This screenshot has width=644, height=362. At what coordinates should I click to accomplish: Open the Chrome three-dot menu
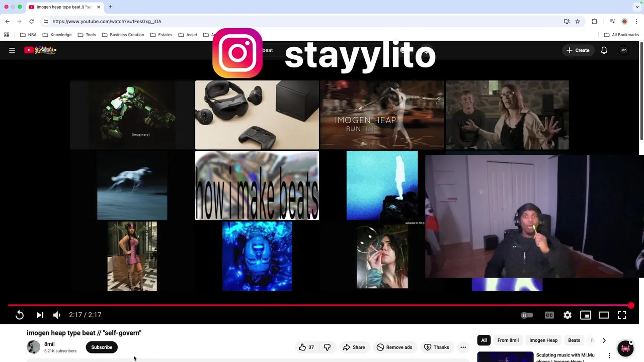coord(637,21)
